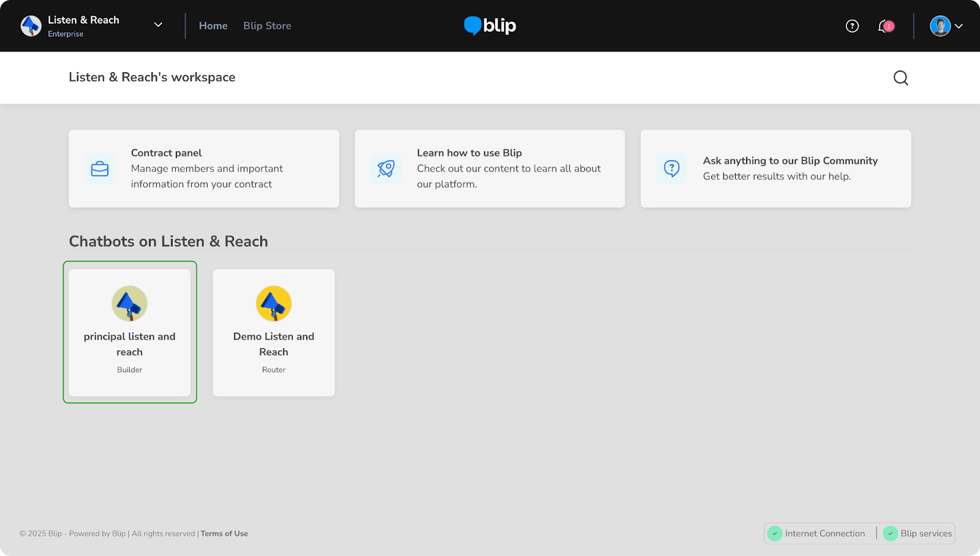Screen dimensions: 980x556
Task: Open the Blip Store tab
Action: (x=267, y=26)
